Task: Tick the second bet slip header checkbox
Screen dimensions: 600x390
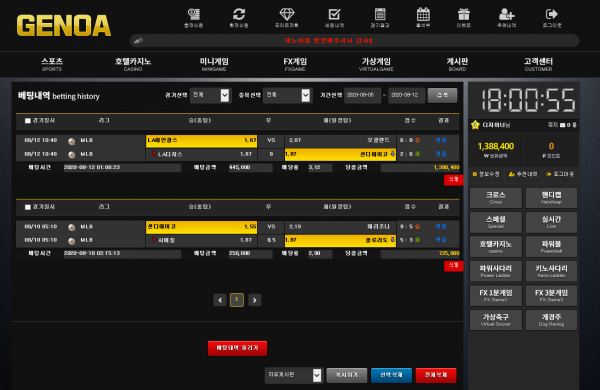Action: coord(28,207)
